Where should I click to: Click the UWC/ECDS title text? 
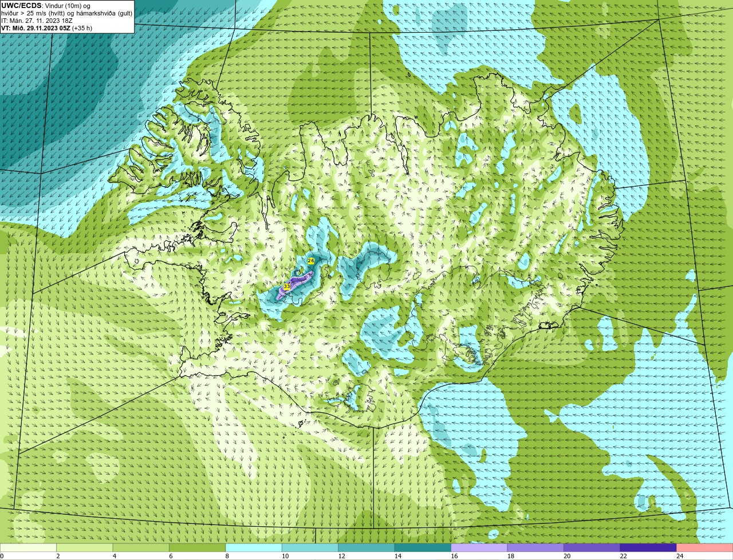21,6
